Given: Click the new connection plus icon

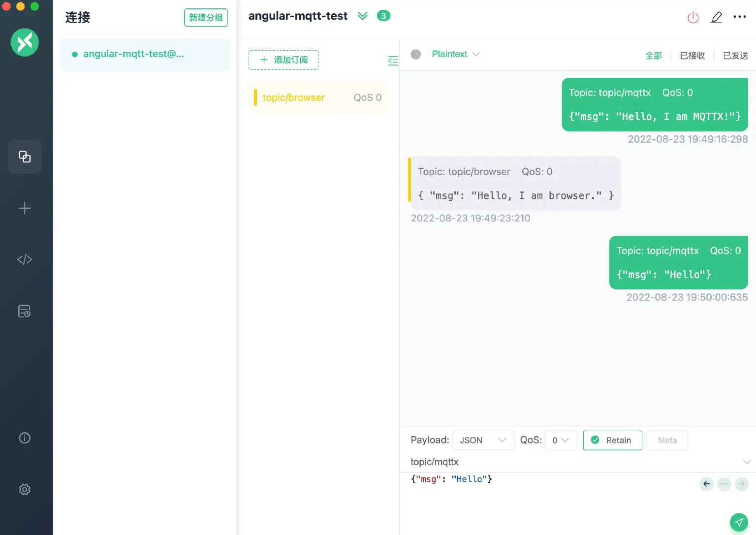Looking at the screenshot, I should [25, 208].
